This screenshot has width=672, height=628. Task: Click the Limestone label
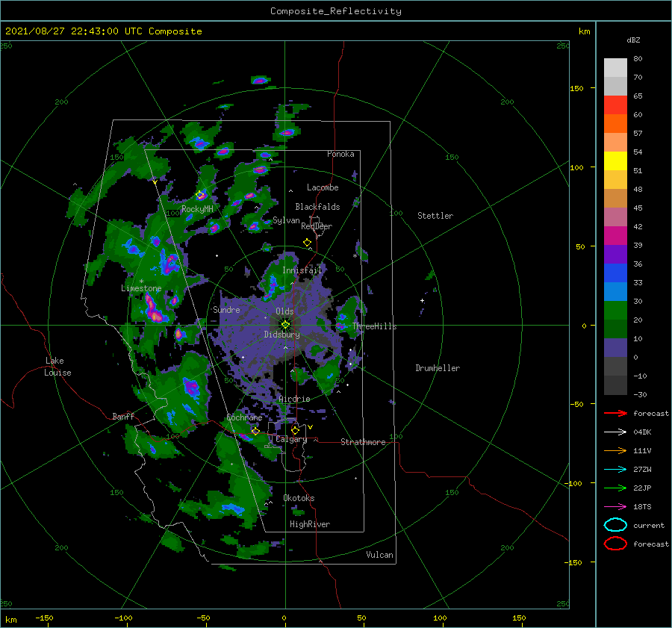(x=141, y=288)
